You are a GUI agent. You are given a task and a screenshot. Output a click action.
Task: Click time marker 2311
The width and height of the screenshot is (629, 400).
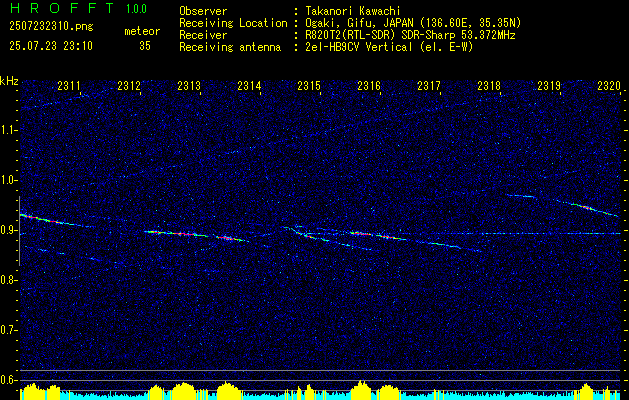click(x=69, y=86)
